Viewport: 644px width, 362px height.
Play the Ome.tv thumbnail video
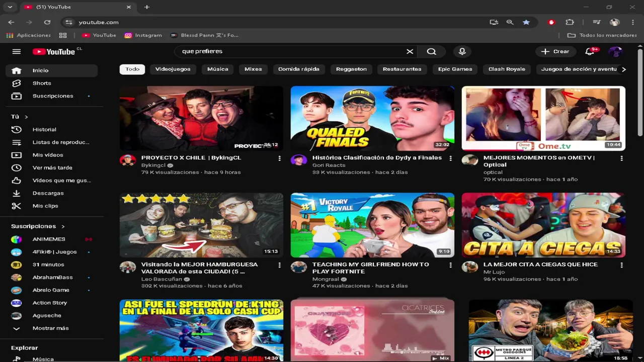[x=543, y=118]
